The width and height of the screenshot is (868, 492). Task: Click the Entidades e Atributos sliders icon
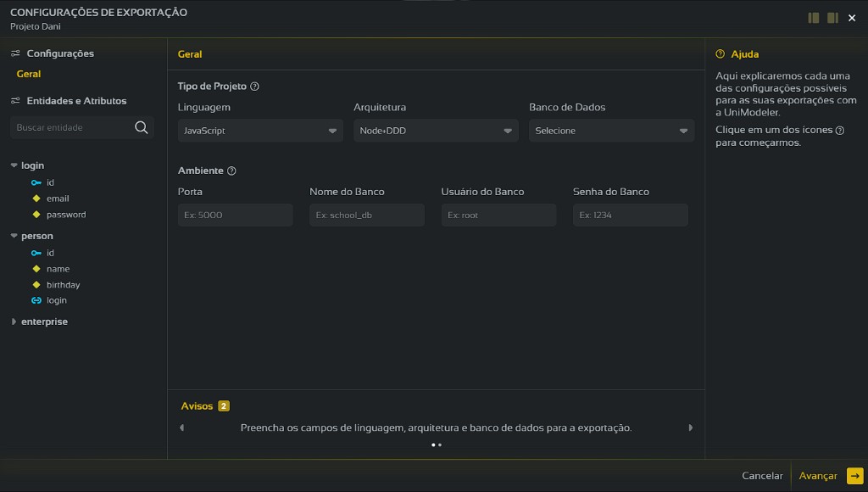(x=15, y=100)
